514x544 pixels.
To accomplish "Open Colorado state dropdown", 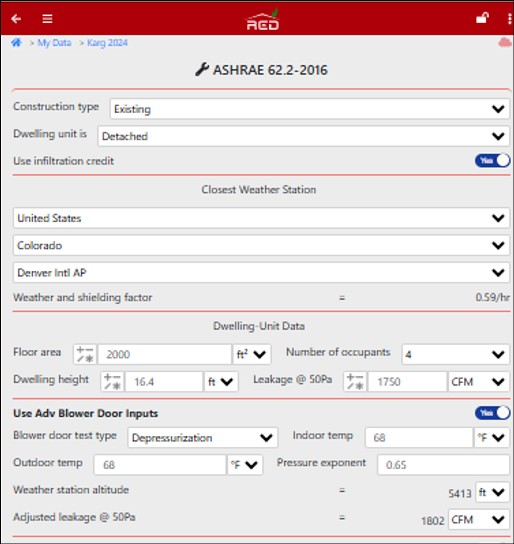I will click(261, 245).
